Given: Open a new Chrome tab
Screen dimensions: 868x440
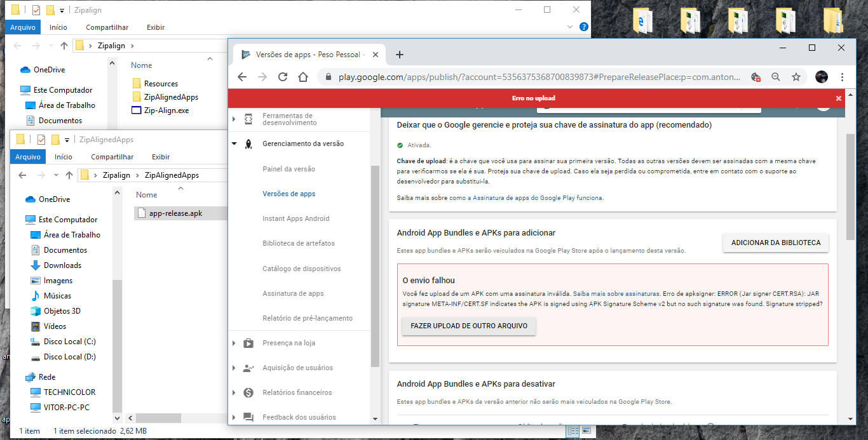Looking at the screenshot, I should (400, 55).
